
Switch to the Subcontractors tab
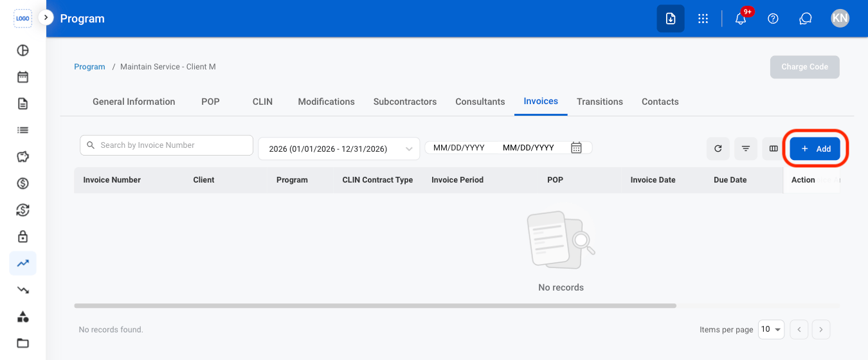(405, 102)
